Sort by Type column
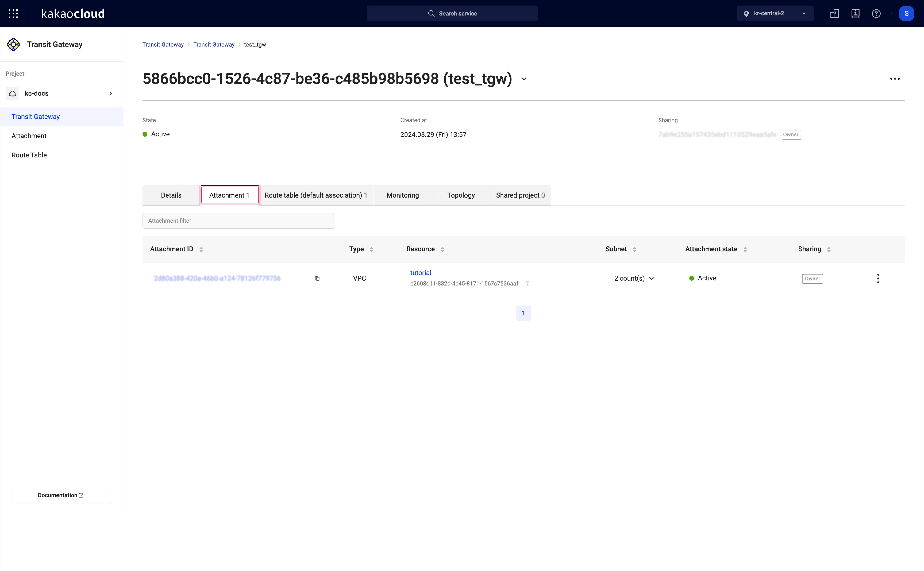The image size is (924, 571). pos(371,250)
